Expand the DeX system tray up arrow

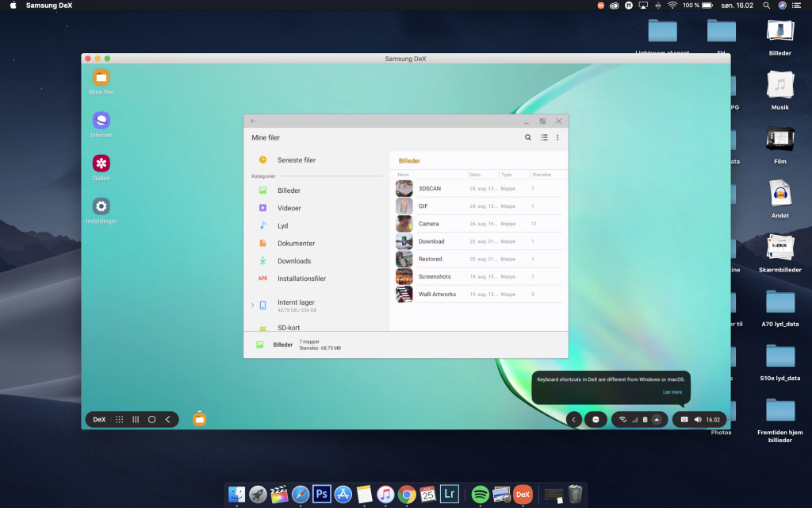coord(657,419)
